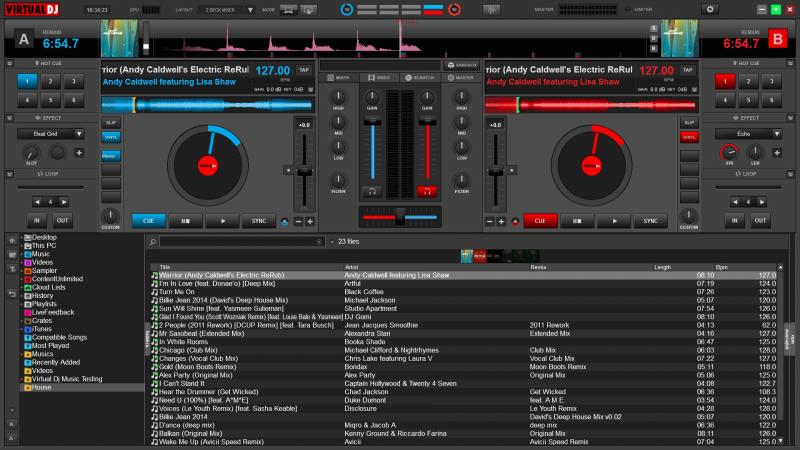Screen dimensions: 800x450
Task: Toggle deck A headphone cue button
Action: (372, 192)
